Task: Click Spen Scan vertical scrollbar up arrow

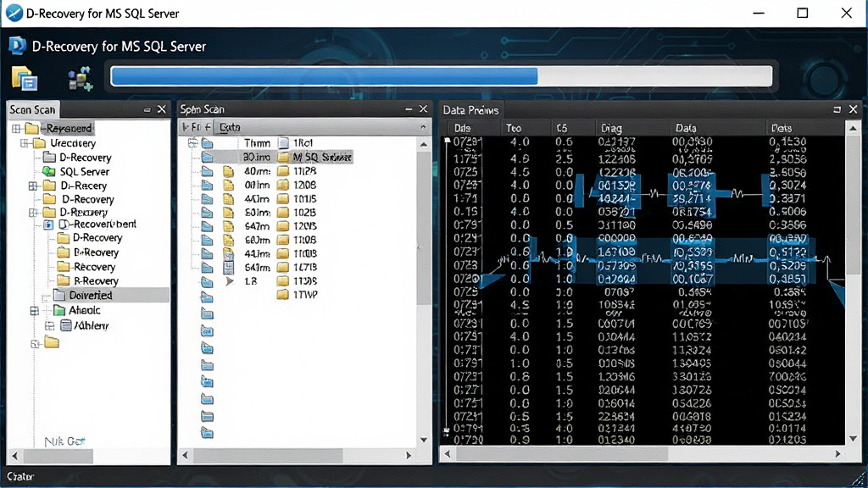Action: coord(424,144)
